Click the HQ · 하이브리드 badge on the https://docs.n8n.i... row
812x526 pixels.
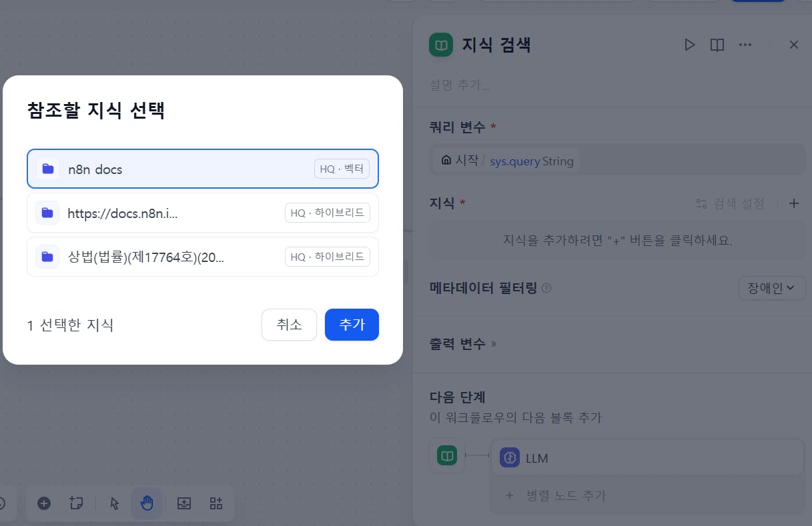pos(328,213)
